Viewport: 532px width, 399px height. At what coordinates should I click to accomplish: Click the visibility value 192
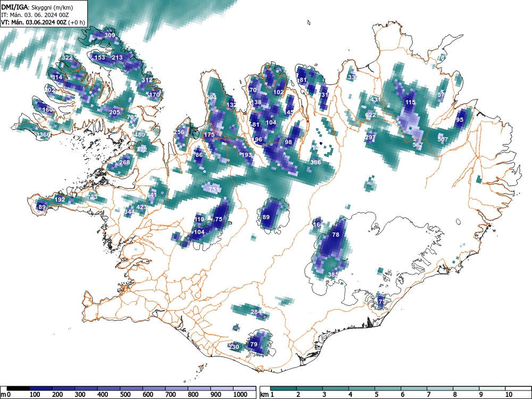click(60, 199)
